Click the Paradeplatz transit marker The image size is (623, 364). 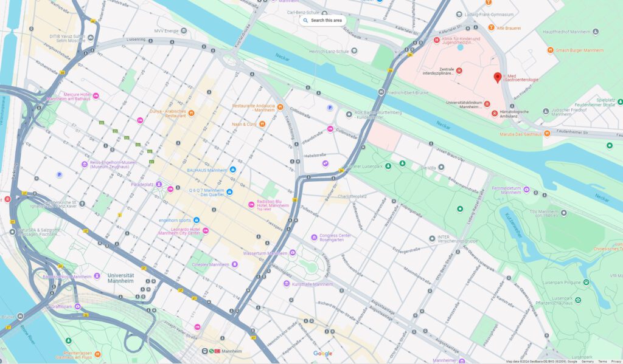159,184
